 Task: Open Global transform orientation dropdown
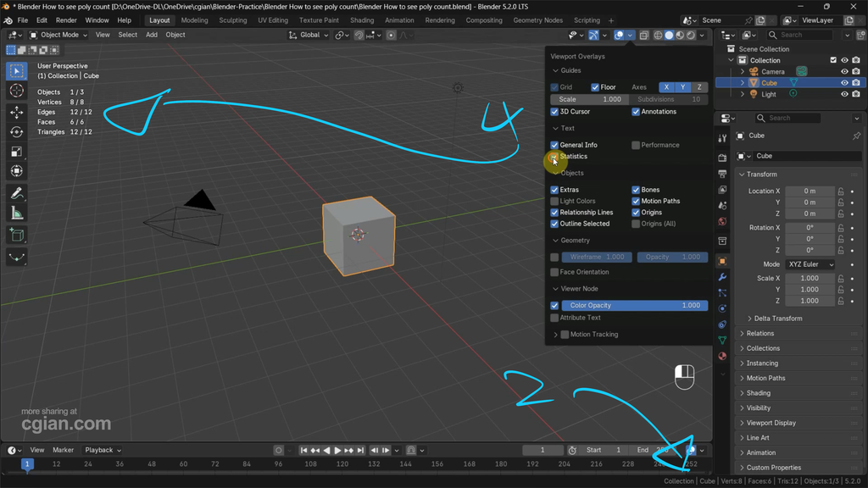tap(309, 35)
